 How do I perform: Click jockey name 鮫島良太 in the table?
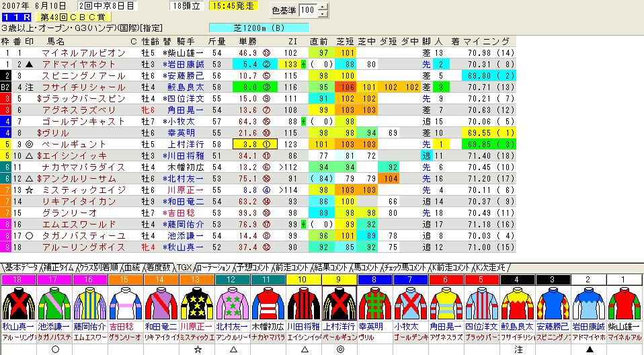pos(186,87)
